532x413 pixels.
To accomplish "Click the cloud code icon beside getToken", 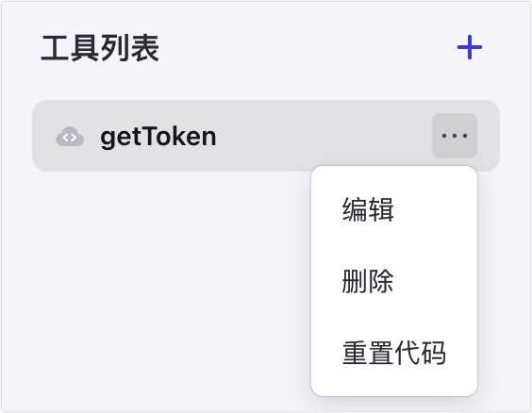I will pyautogui.click(x=70, y=137).
